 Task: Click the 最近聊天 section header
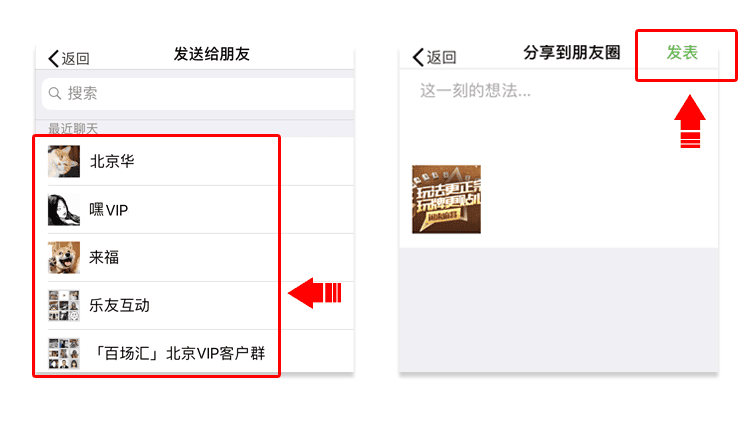73,129
